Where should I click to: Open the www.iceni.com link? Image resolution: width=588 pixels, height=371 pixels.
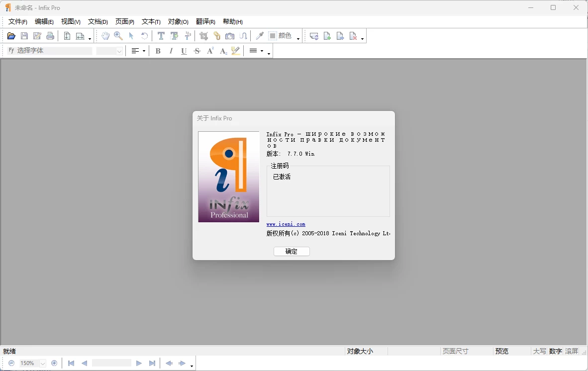tap(286, 224)
